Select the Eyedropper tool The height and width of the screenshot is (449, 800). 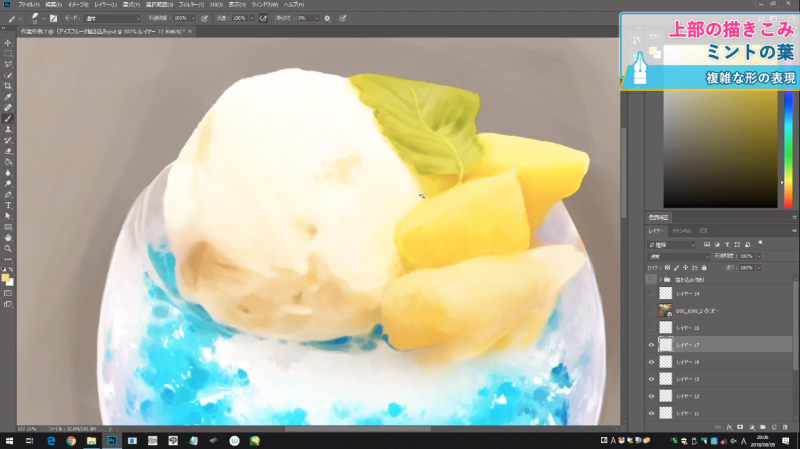point(8,97)
